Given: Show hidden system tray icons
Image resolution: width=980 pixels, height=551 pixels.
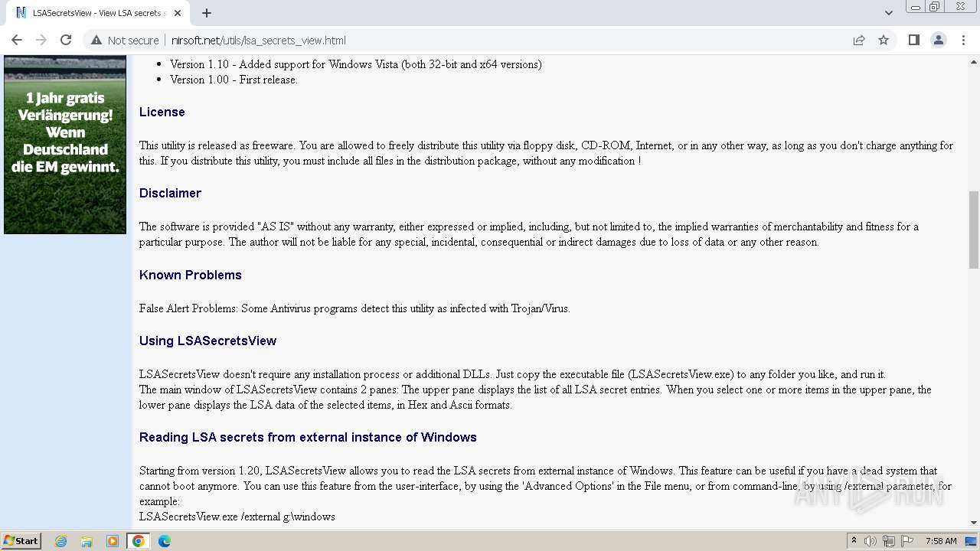Looking at the screenshot, I should [x=854, y=541].
